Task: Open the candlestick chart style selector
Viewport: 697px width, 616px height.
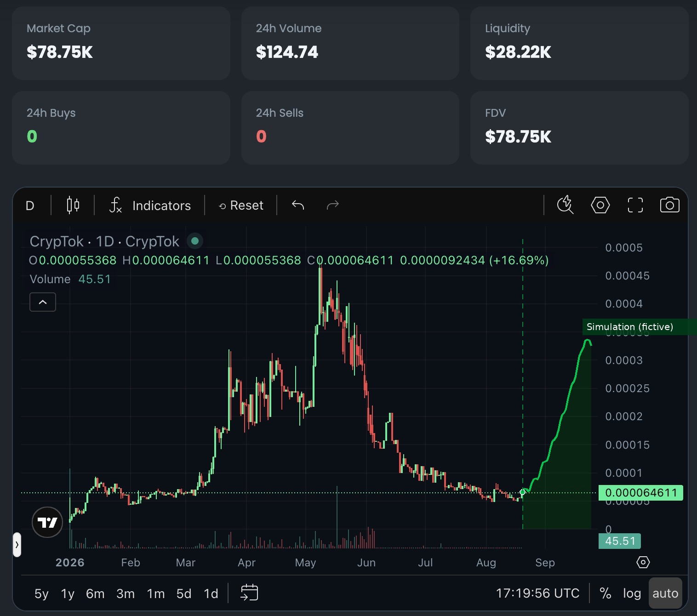Action: (73, 205)
